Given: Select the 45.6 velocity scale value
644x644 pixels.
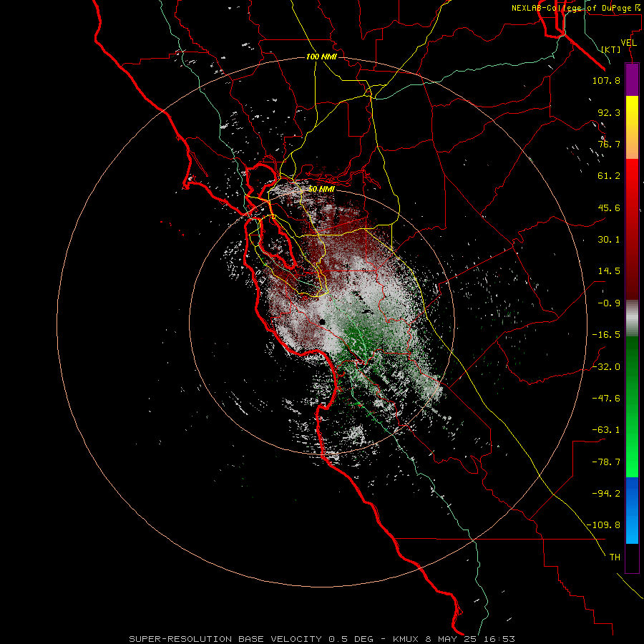Looking at the screenshot, I should [x=609, y=208].
